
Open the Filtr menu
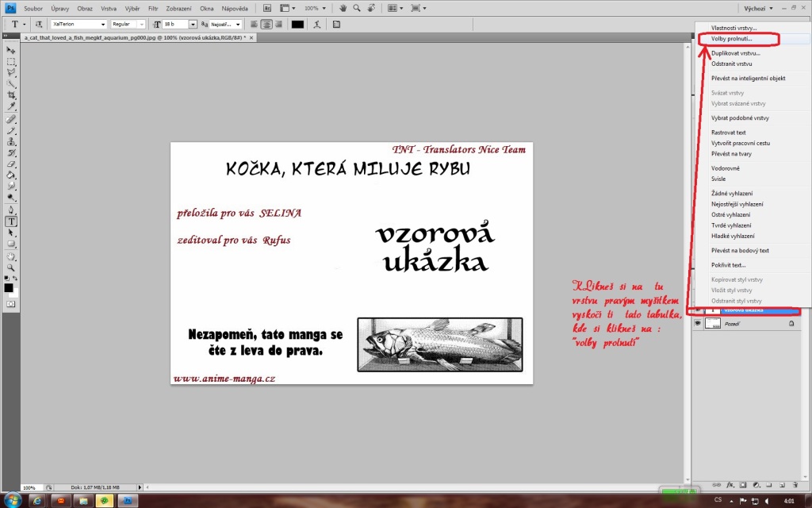click(x=153, y=8)
